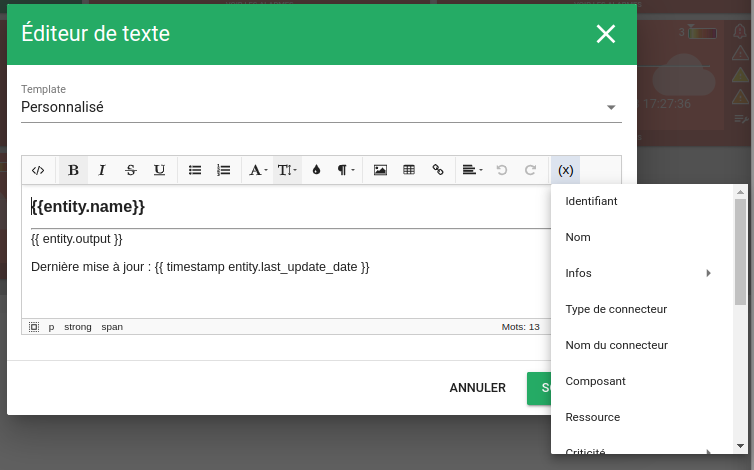The width and height of the screenshot is (754, 470).
Task: Open the text alignment dropdown
Action: (472, 170)
